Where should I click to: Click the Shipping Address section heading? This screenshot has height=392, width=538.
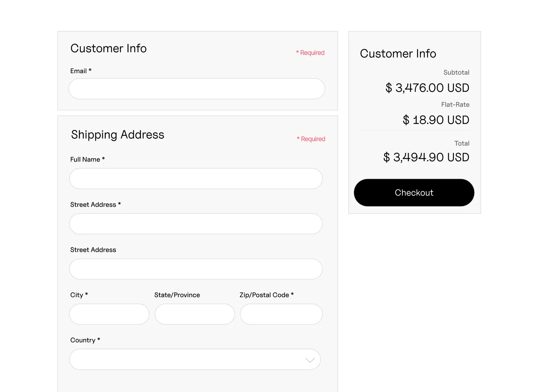117,135
